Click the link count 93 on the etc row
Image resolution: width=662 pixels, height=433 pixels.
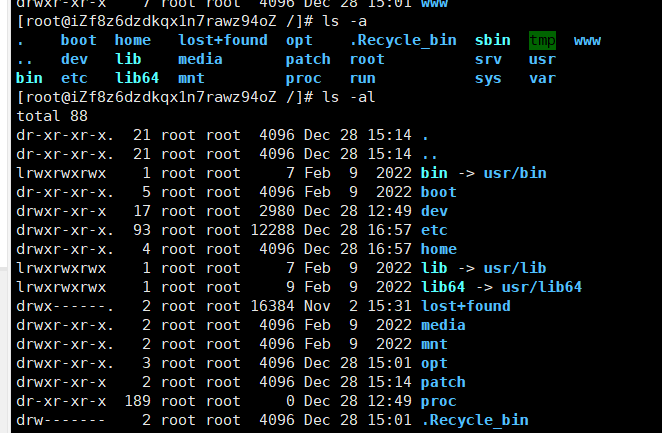(x=141, y=230)
